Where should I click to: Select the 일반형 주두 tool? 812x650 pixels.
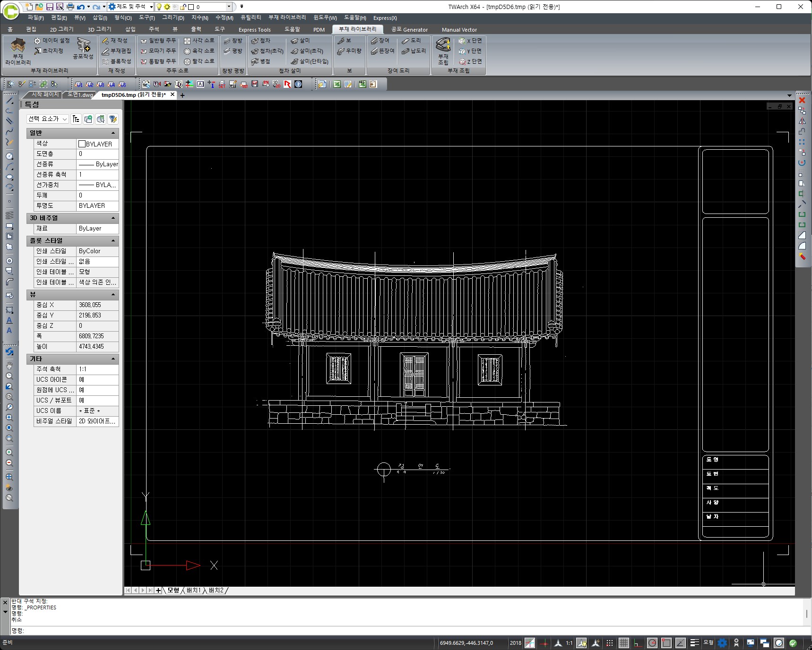[x=159, y=41]
